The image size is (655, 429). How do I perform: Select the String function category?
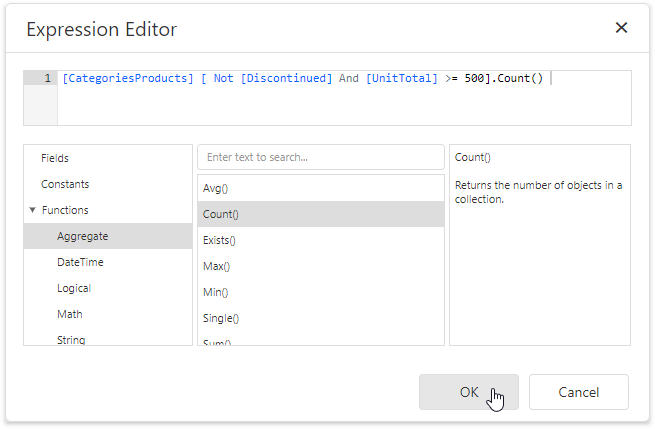pos(71,339)
